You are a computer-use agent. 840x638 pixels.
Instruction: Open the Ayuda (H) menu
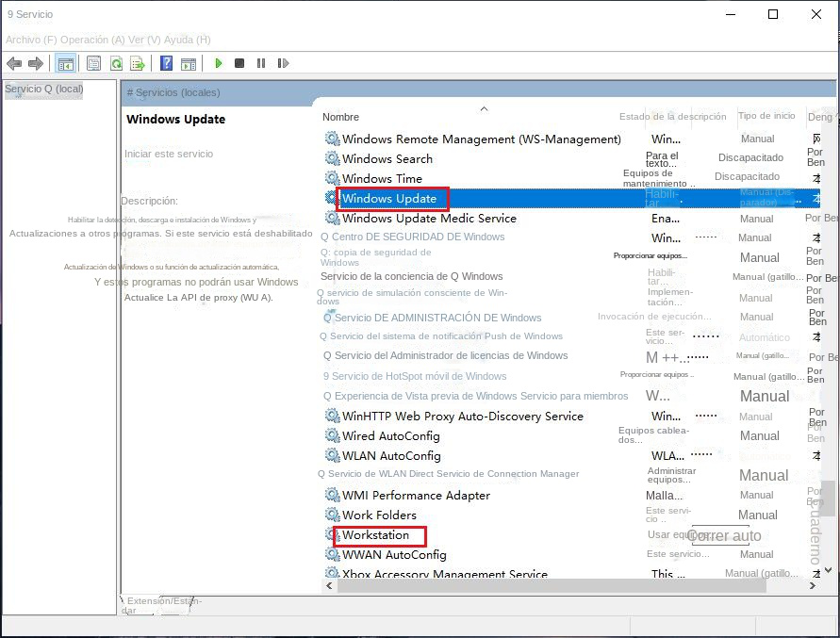click(x=187, y=40)
